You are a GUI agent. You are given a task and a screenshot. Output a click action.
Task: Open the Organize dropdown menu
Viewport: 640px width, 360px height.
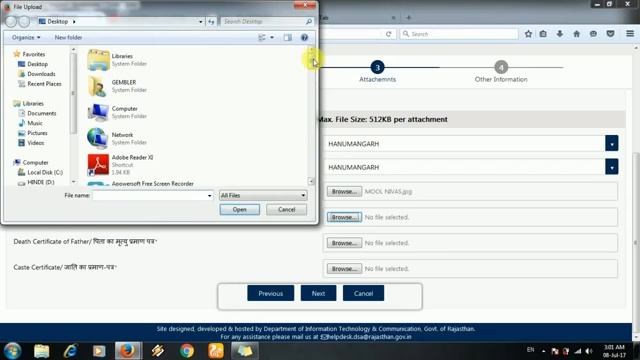click(x=26, y=38)
